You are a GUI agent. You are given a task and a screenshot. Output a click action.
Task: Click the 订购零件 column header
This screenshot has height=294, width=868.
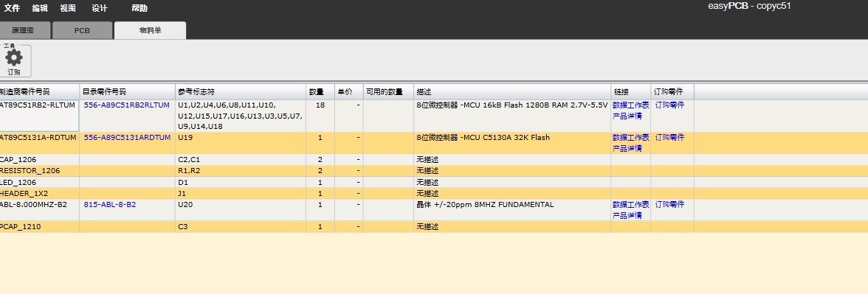(672, 91)
